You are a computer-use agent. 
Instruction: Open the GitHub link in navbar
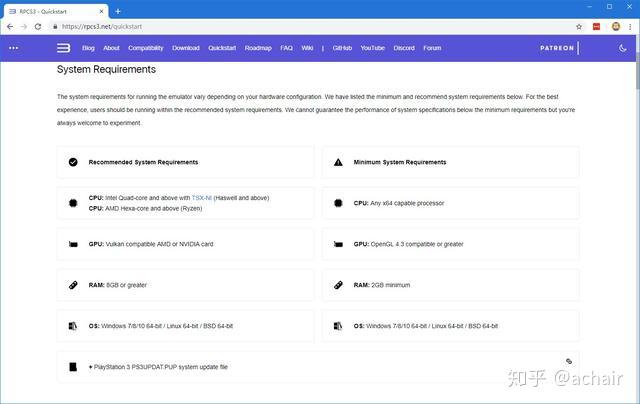(x=342, y=48)
